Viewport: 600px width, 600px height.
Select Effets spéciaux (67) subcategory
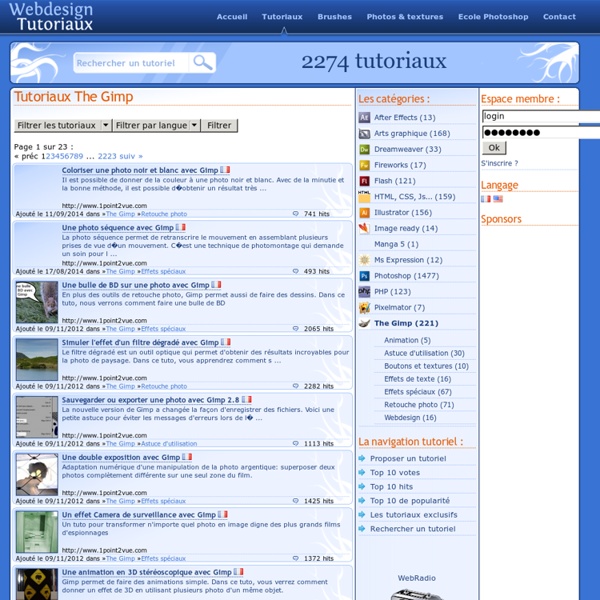pyautogui.click(x=418, y=392)
